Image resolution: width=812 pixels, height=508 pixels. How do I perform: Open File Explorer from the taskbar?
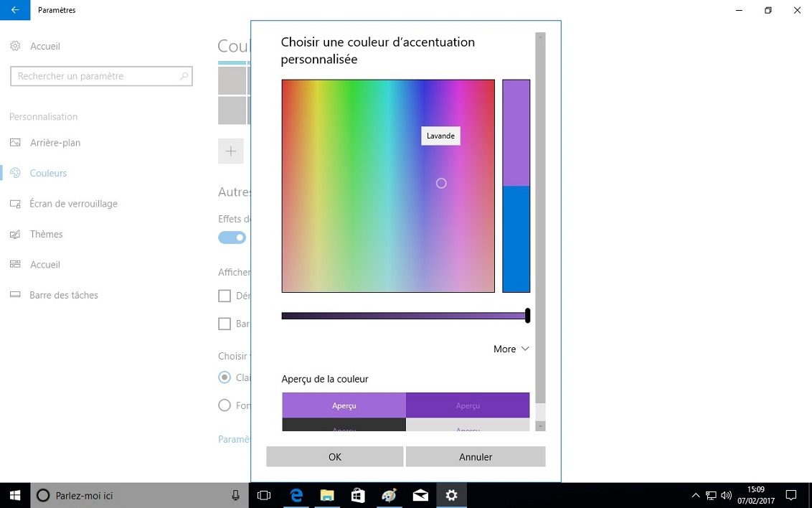[x=327, y=495]
